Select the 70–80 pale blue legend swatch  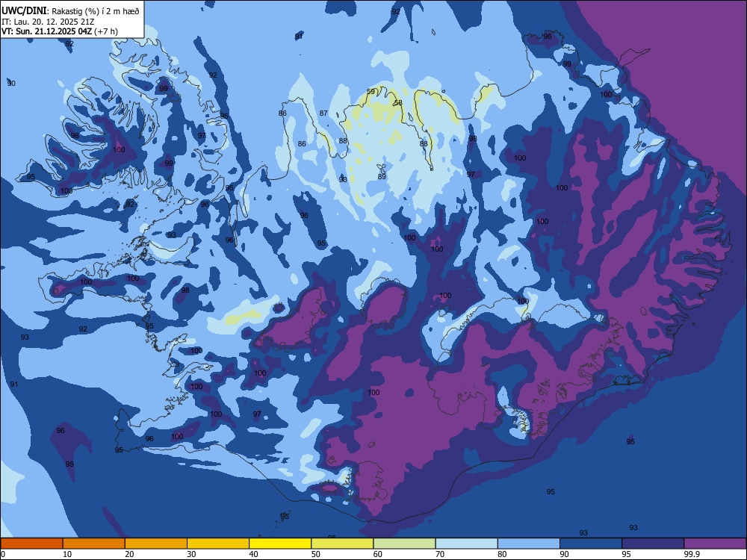[x=466, y=544]
